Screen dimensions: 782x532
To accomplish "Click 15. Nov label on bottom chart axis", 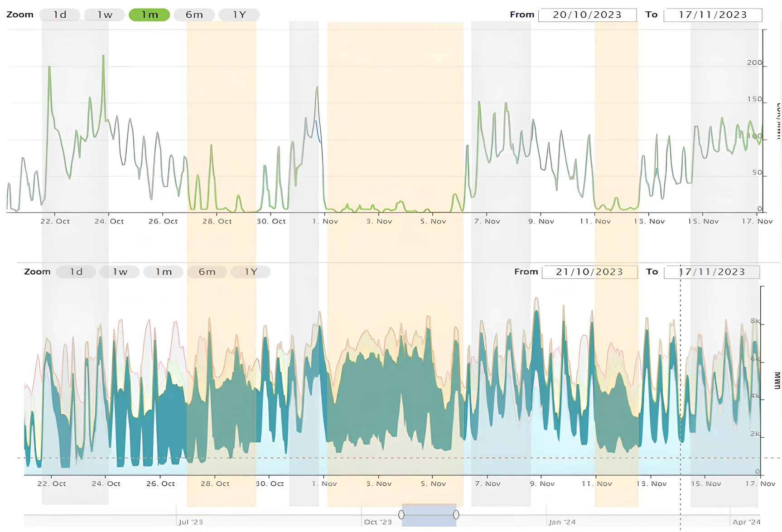I will coord(706,484).
